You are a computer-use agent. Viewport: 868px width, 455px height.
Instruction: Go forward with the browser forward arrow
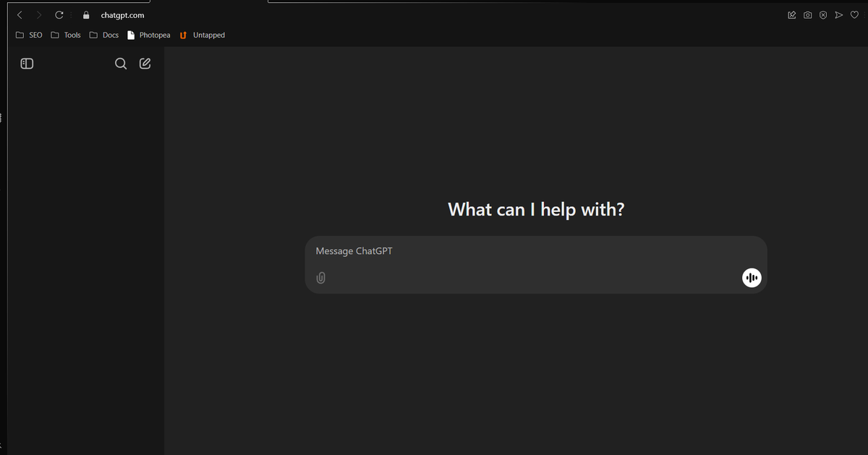tap(39, 14)
